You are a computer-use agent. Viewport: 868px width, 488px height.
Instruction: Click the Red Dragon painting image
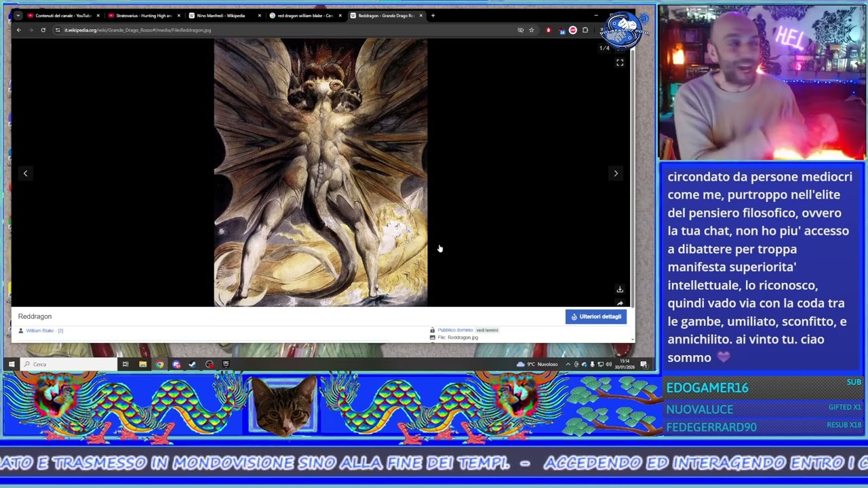coord(321,172)
